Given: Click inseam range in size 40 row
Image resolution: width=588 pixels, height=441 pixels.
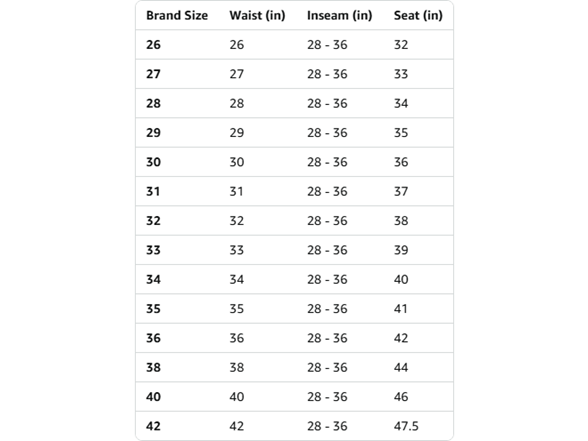Looking at the screenshot, I should pyautogui.click(x=327, y=397).
